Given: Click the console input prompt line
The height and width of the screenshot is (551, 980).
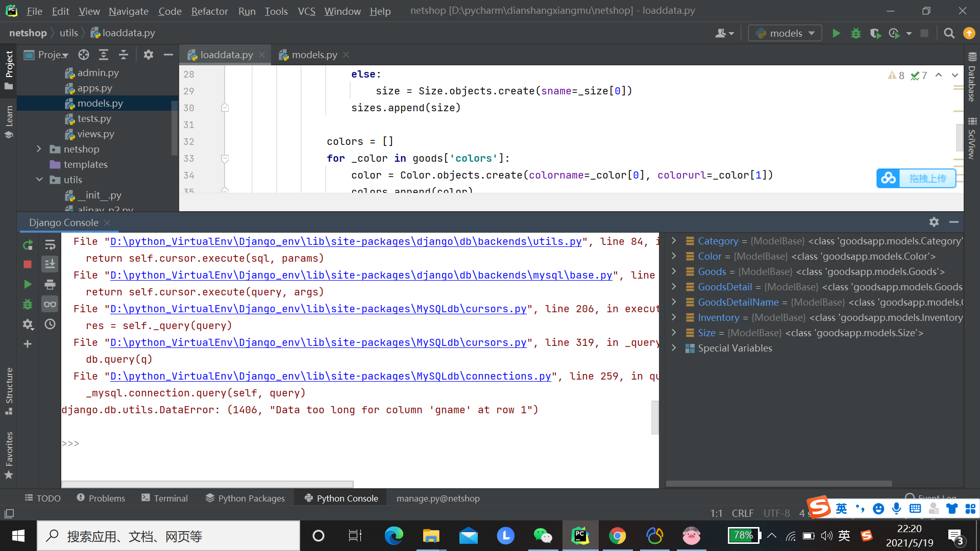Looking at the screenshot, I should (x=360, y=443).
